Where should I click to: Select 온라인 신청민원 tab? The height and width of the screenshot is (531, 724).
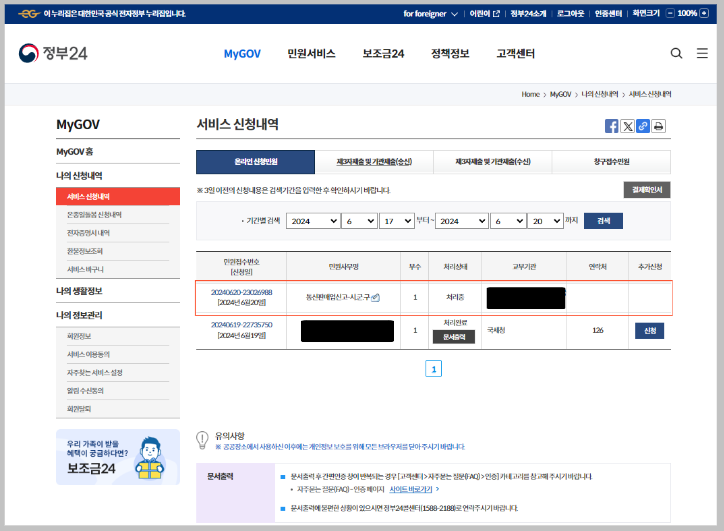[x=255, y=162]
